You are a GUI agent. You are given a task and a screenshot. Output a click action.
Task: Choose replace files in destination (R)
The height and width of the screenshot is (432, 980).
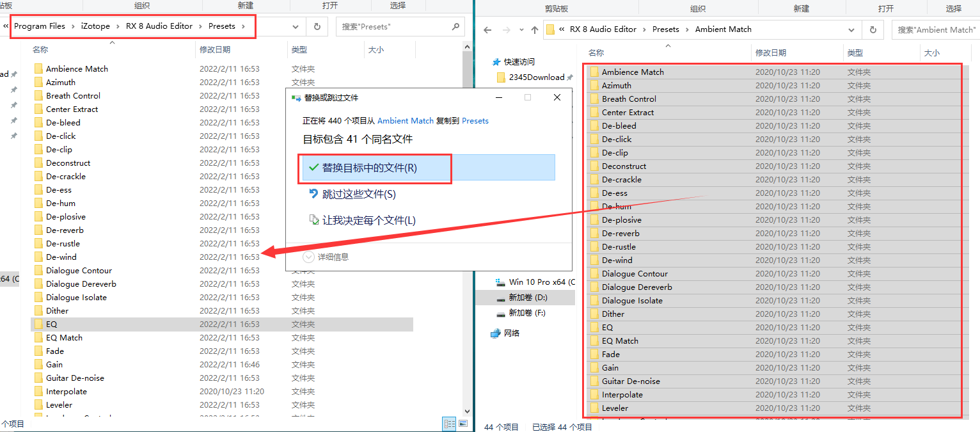click(369, 168)
